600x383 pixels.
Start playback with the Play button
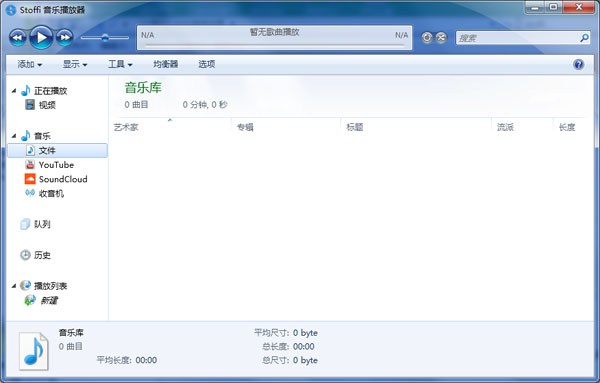41,37
